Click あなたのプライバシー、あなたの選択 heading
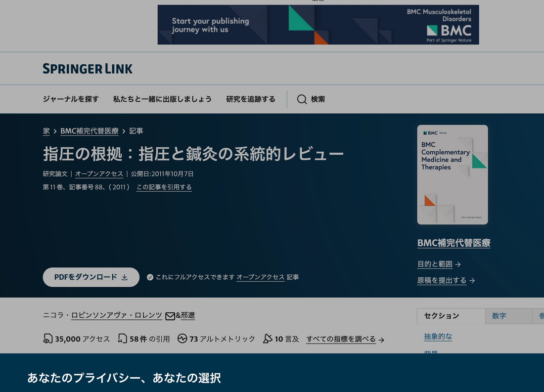The image size is (544, 392). [124, 378]
